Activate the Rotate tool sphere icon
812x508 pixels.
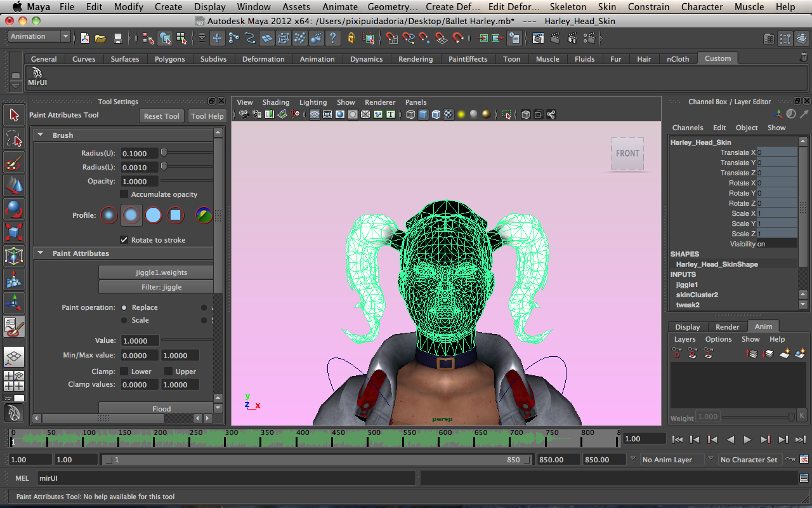click(14, 209)
